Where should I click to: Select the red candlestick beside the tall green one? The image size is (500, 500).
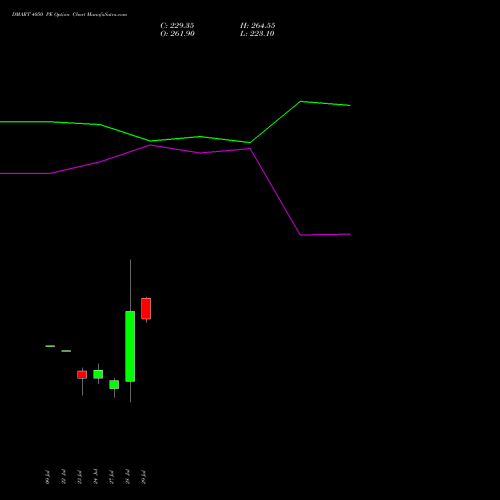click(x=146, y=309)
